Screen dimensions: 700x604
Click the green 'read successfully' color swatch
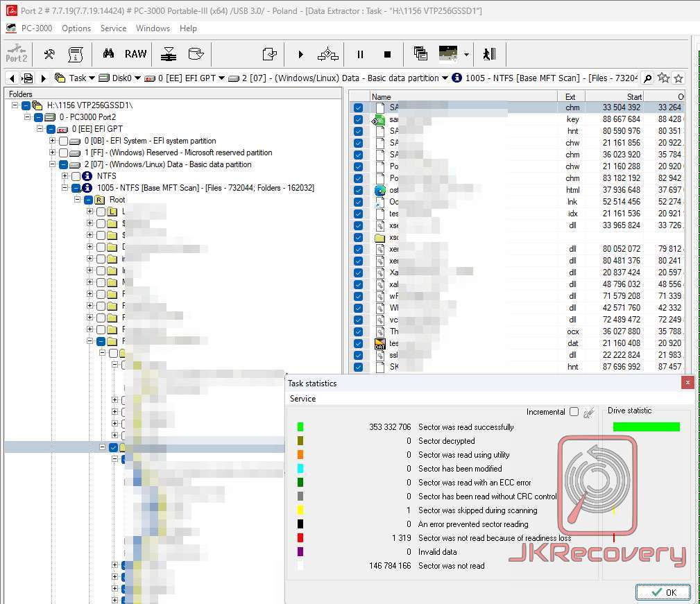pyautogui.click(x=300, y=427)
